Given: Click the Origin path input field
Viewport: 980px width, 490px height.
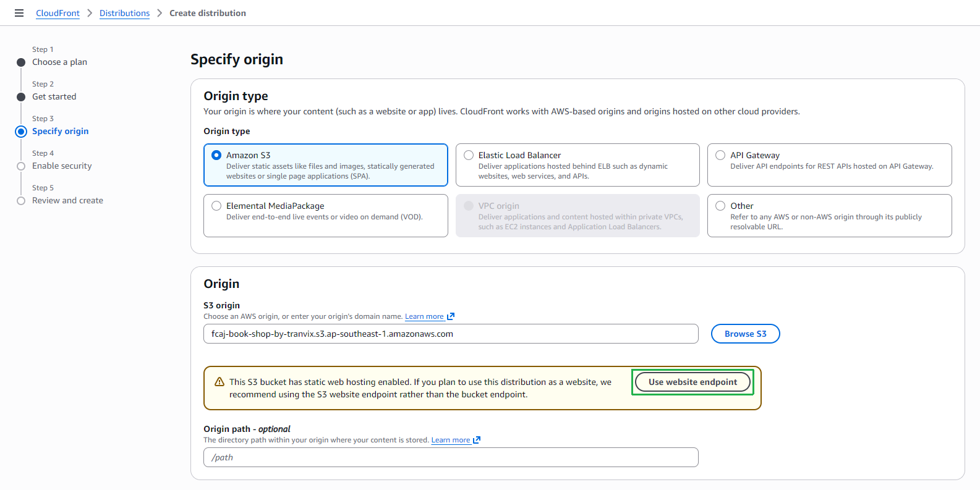Looking at the screenshot, I should tap(451, 457).
